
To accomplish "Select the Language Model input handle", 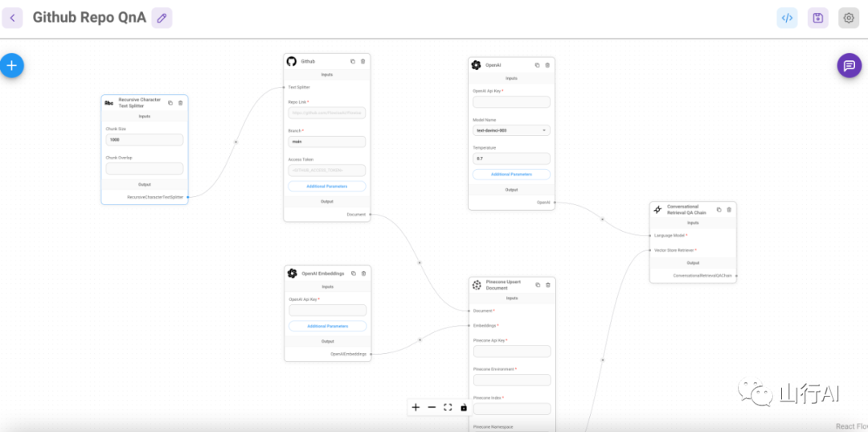I will pos(650,236).
